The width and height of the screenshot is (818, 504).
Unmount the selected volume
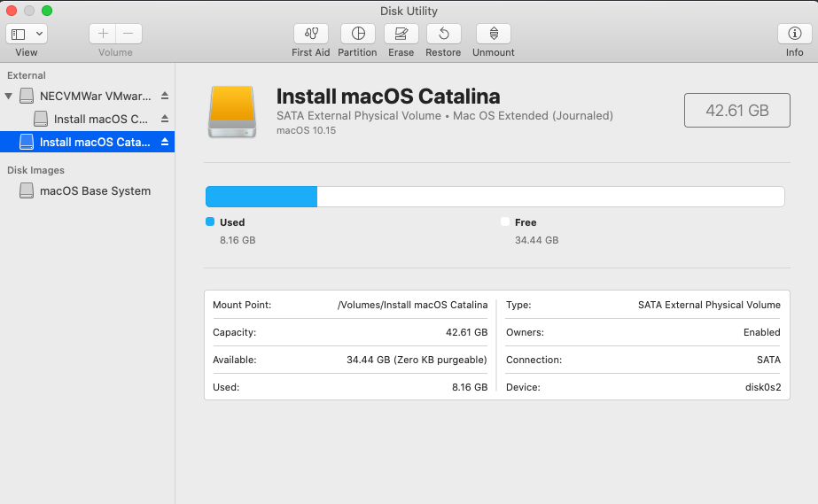tap(494, 34)
